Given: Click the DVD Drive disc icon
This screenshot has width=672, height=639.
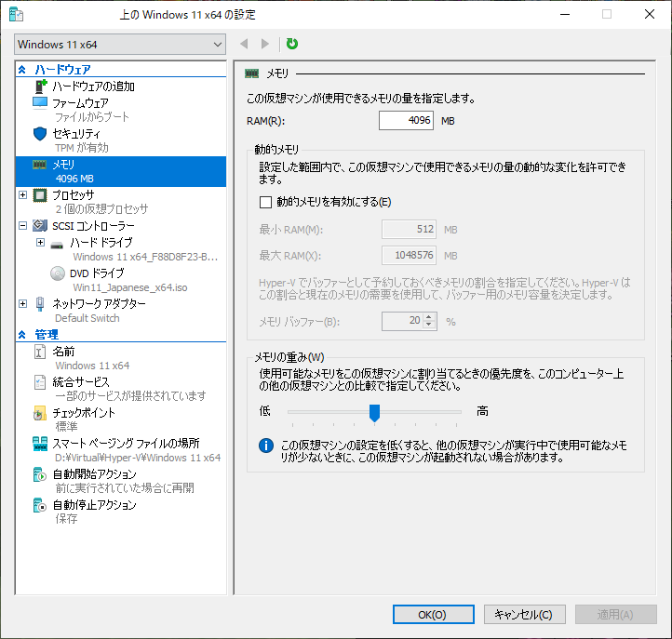Looking at the screenshot, I should [58, 273].
